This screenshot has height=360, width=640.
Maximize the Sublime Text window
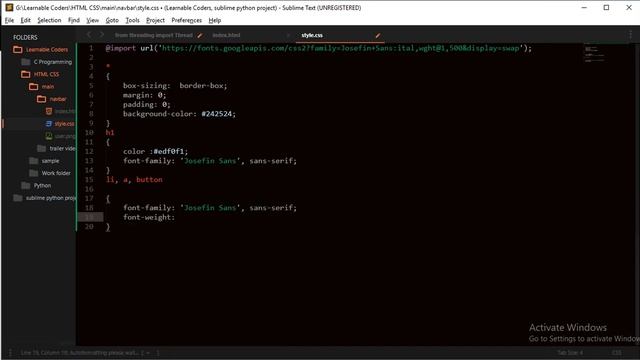tap(607, 8)
